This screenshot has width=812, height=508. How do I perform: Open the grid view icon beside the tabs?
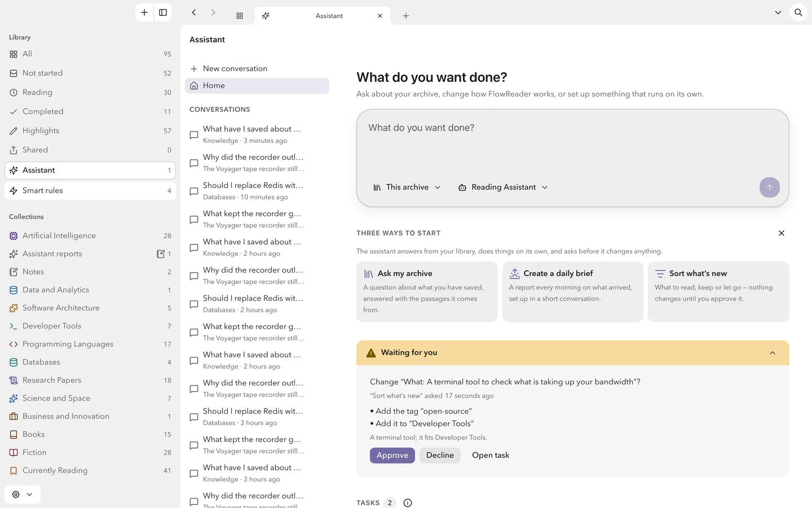pos(240,16)
